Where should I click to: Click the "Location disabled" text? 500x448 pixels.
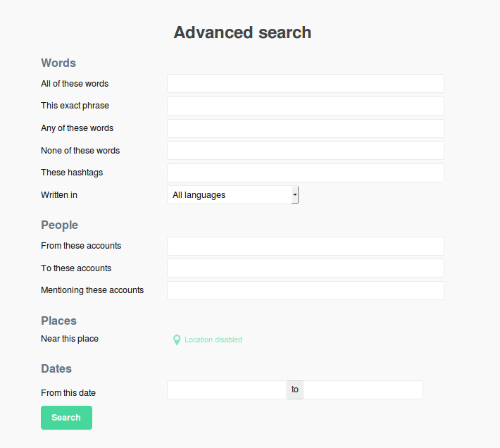(213, 340)
